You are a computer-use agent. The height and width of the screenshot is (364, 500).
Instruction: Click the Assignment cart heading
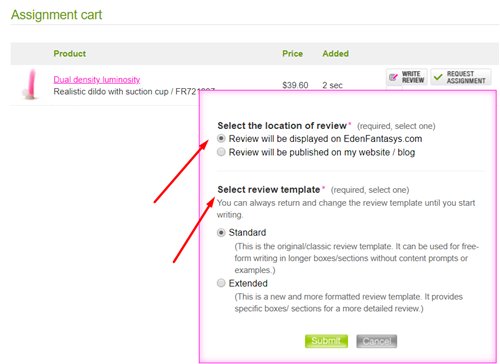56,15
